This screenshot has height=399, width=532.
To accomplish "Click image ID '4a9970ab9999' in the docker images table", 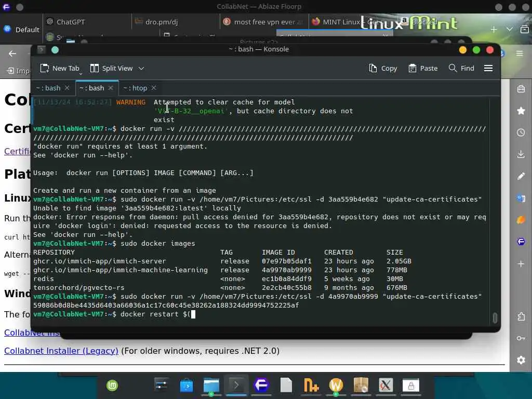I will (286, 270).
